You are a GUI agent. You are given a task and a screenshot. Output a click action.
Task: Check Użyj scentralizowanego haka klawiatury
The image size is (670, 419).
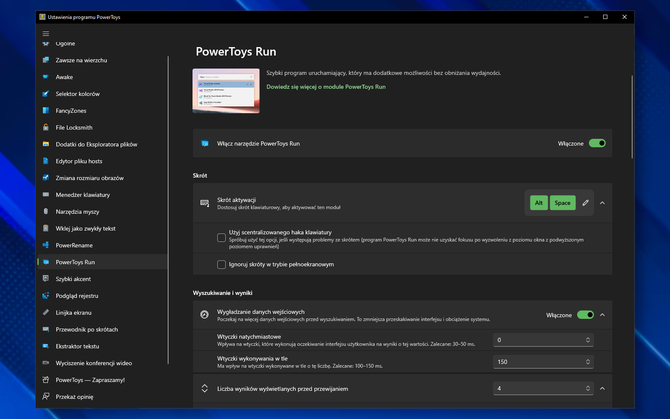pos(221,237)
